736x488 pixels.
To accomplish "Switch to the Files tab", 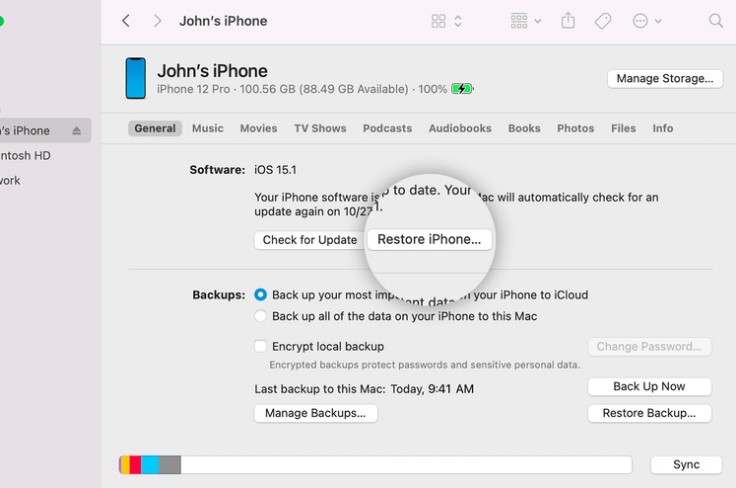I will (623, 128).
